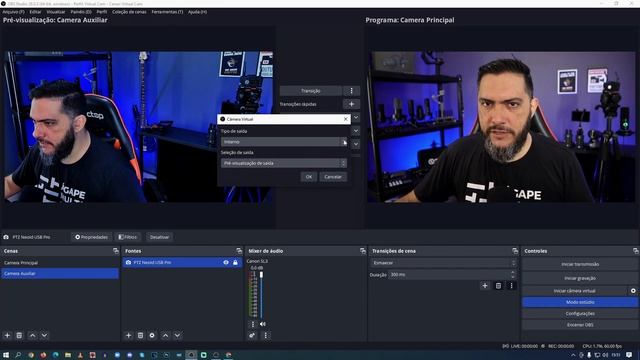Open Canon SL3 audio options menu
This screenshot has height=360, width=640.
tap(253, 324)
